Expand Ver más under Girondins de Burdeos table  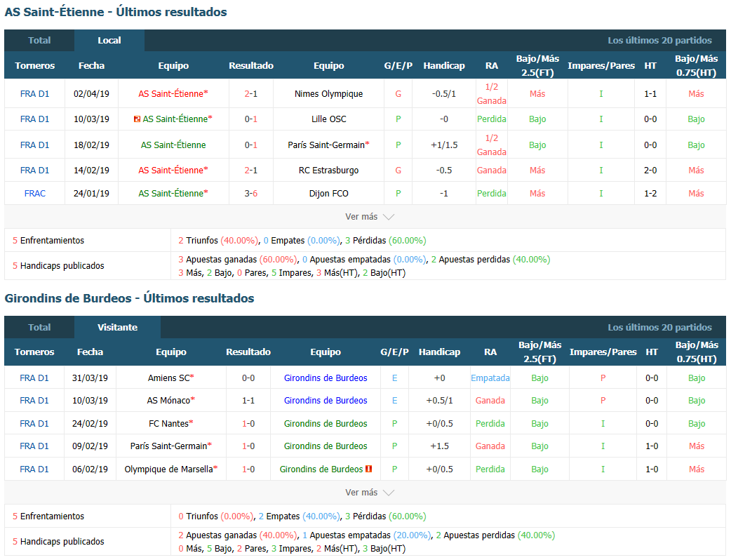click(x=369, y=493)
